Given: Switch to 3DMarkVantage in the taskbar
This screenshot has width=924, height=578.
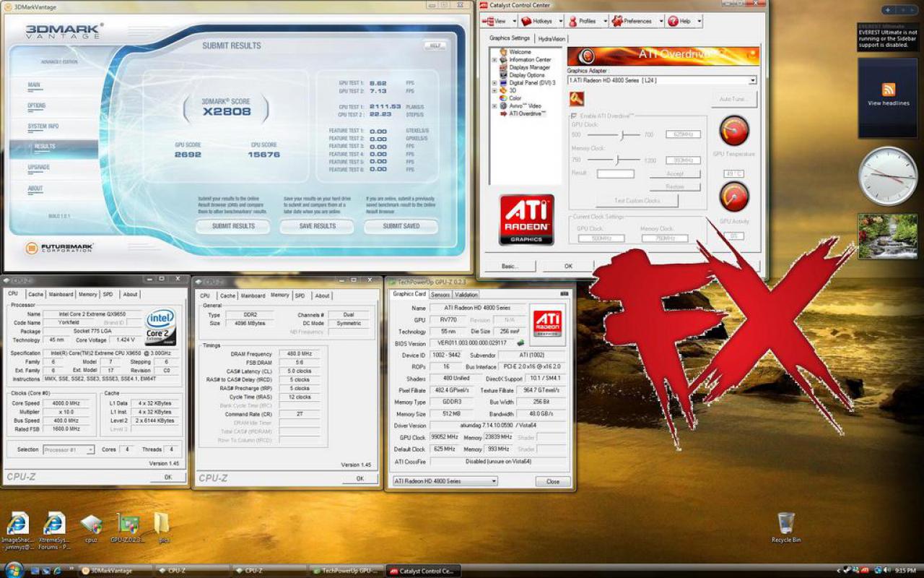Looking at the screenshot, I should click(x=115, y=571).
